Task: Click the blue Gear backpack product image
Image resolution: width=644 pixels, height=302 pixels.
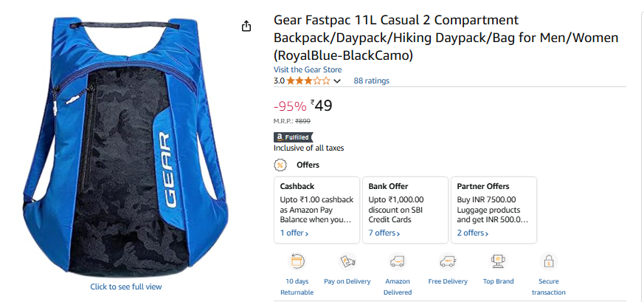Action: click(126, 146)
